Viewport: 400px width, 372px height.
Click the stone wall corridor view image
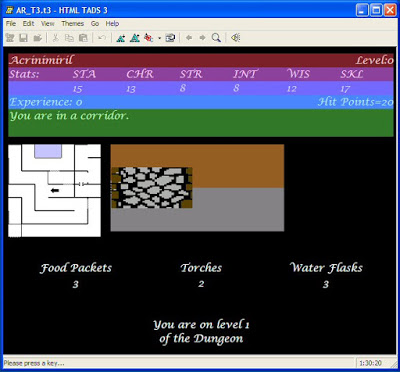pos(197,188)
